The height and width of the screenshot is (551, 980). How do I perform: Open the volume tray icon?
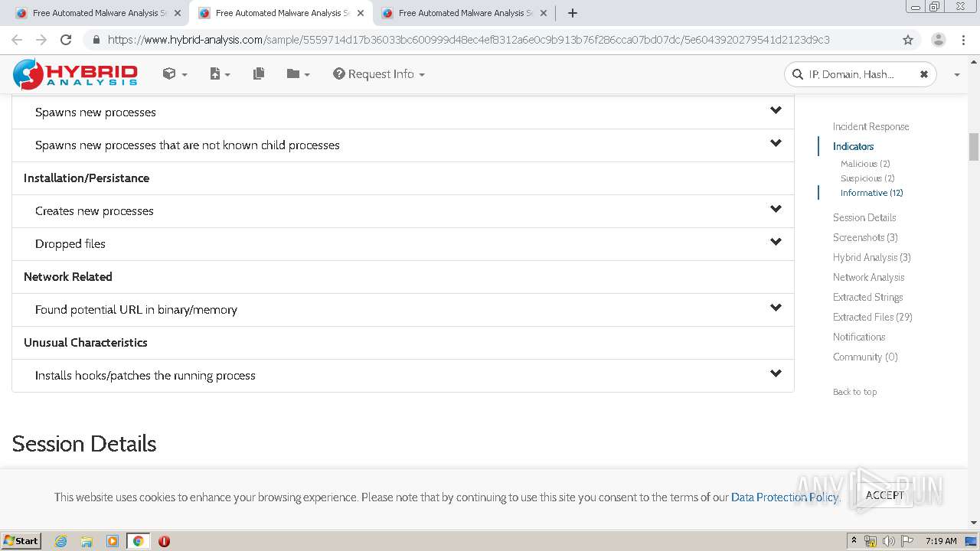pyautogui.click(x=889, y=541)
